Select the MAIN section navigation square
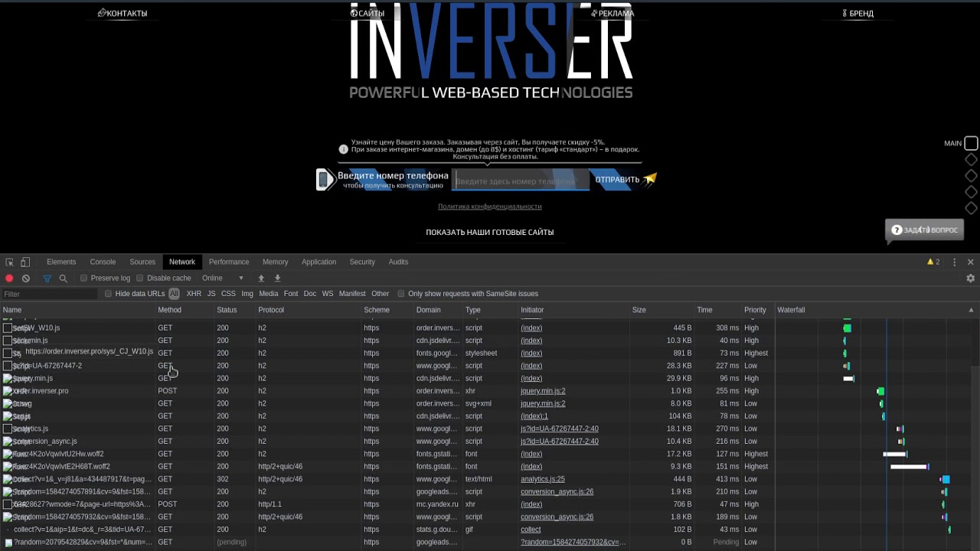Screen dimensions: 980x551 tap(971, 143)
